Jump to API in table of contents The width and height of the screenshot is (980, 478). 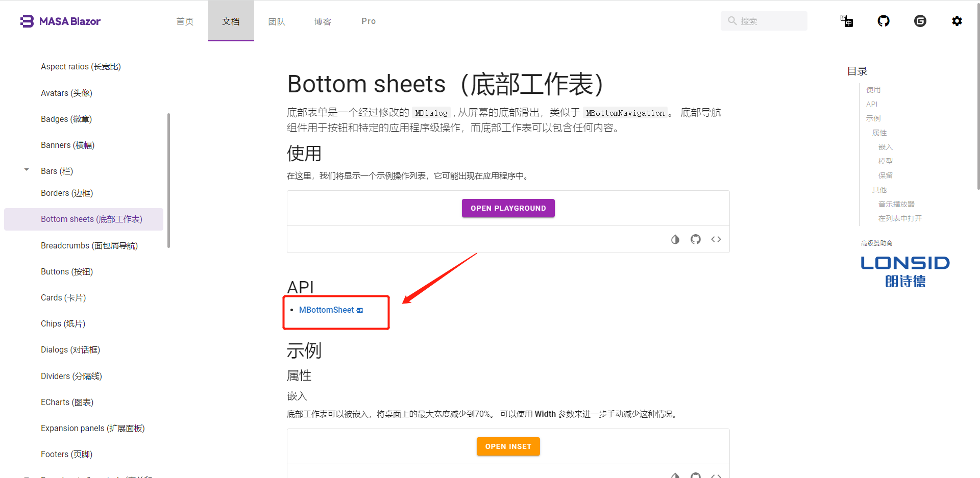pyautogui.click(x=872, y=104)
